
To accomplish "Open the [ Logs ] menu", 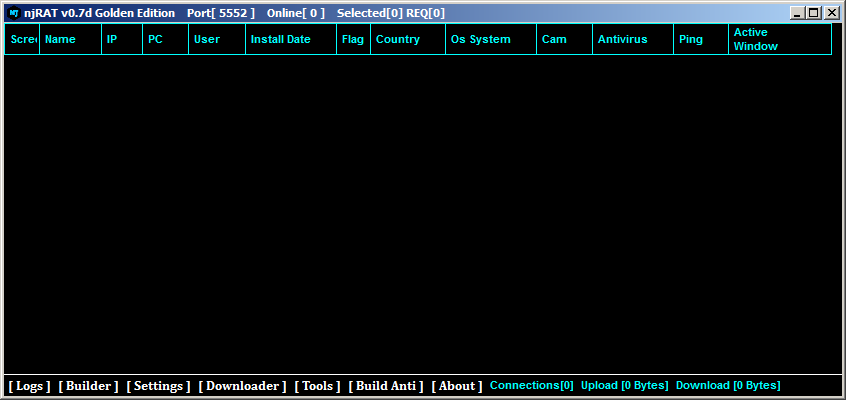I will tap(29, 386).
